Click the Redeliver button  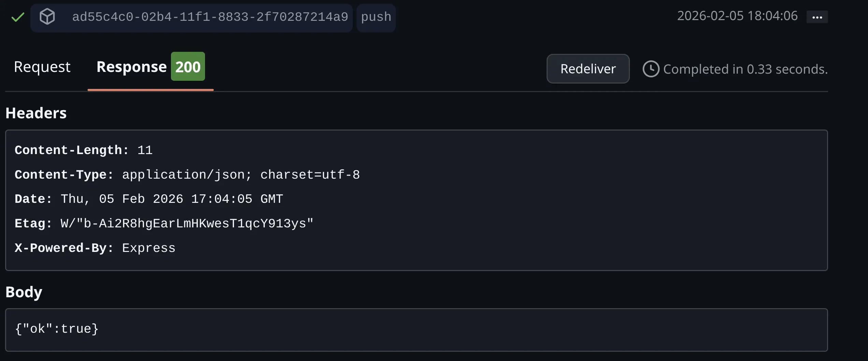pos(588,69)
